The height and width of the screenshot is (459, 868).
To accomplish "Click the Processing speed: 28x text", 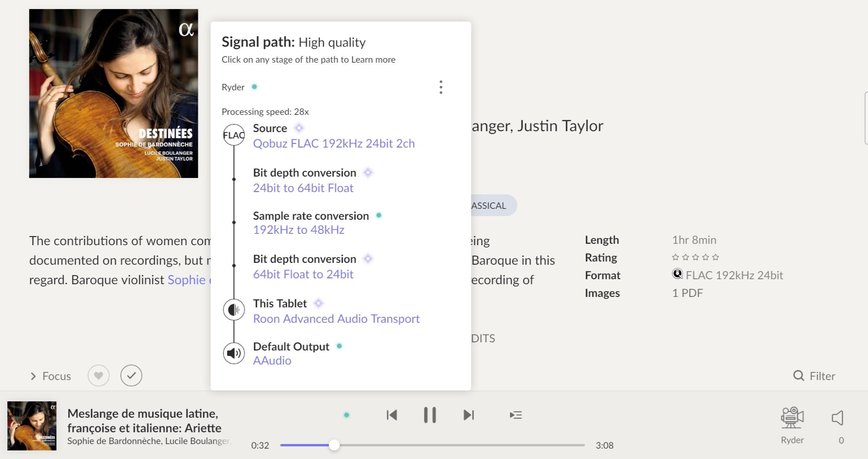I will [x=265, y=112].
